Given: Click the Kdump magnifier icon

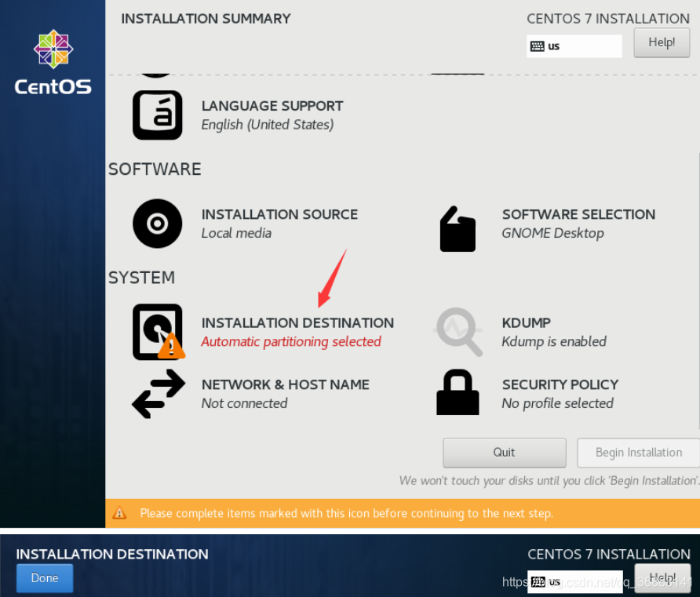Looking at the screenshot, I should [x=458, y=332].
